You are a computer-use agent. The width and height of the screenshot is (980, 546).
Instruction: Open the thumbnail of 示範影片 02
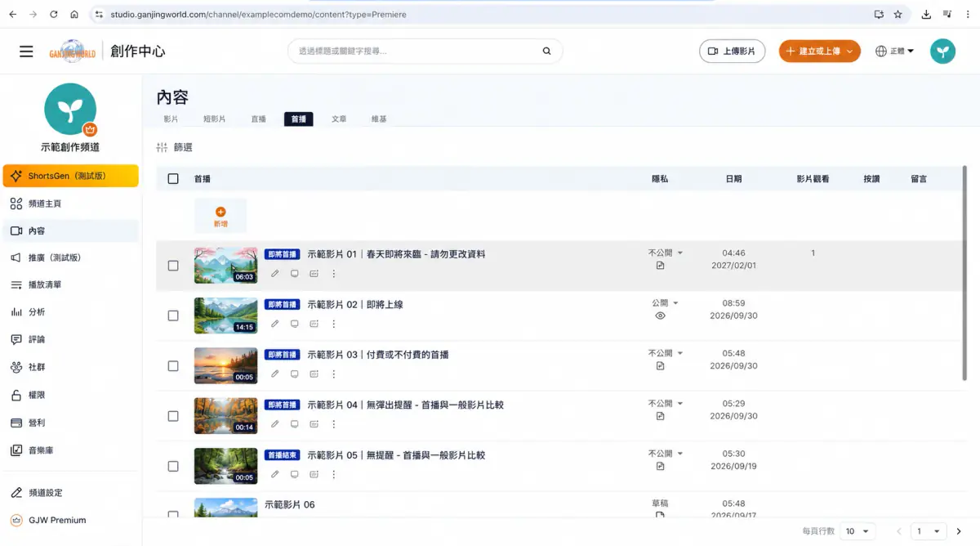[x=225, y=316]
